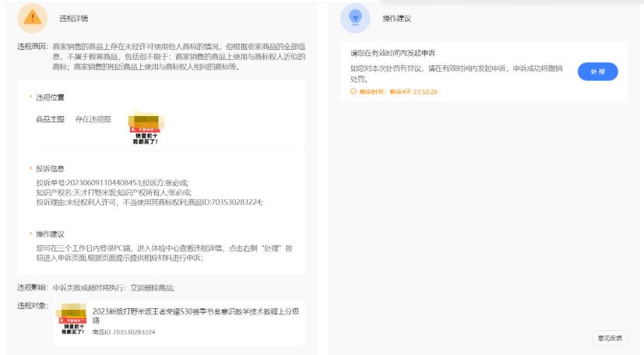
Task: Select the 违规位置 section heading
Action: [51, 97]
